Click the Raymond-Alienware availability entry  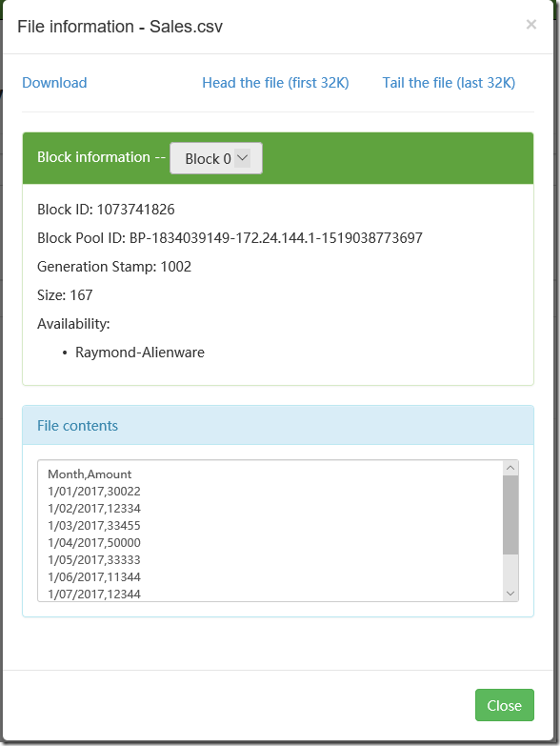coord(140,353)
